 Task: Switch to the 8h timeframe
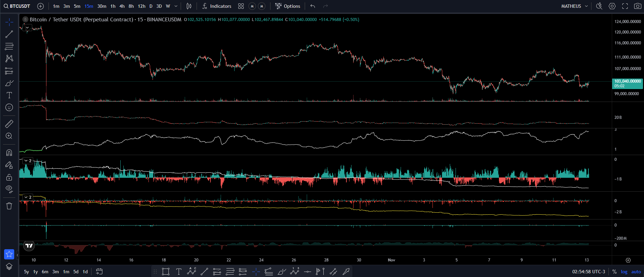(x=131, y=6)
